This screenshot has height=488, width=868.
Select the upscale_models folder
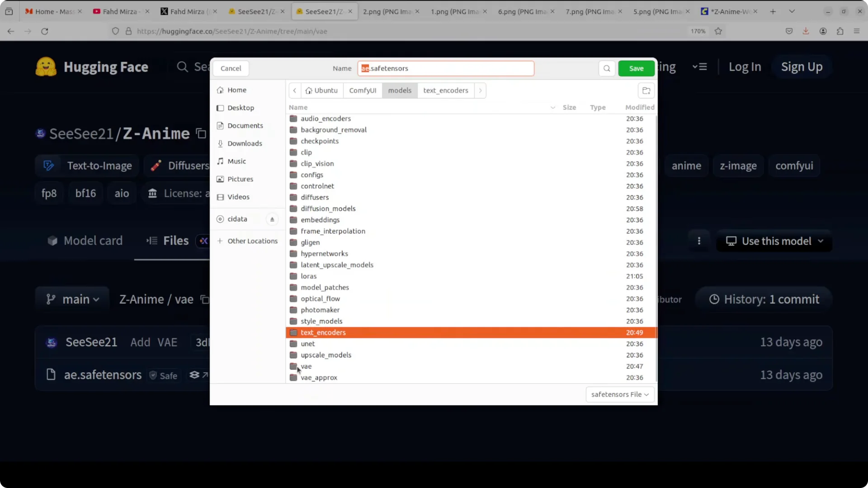[471, 355]
